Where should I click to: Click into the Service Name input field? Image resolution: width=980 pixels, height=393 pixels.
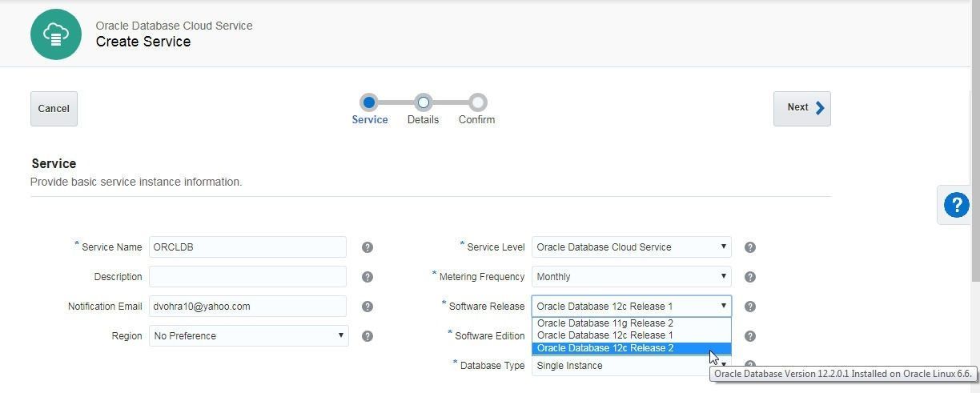[247, 247]
